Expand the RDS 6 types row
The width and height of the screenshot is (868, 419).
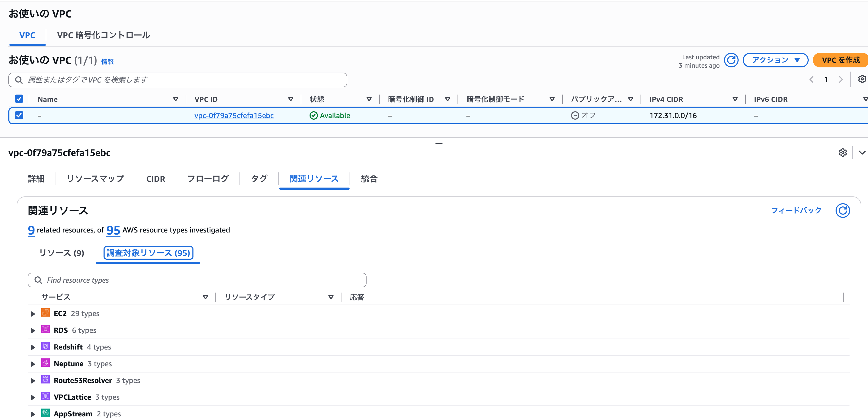point(33,330)
